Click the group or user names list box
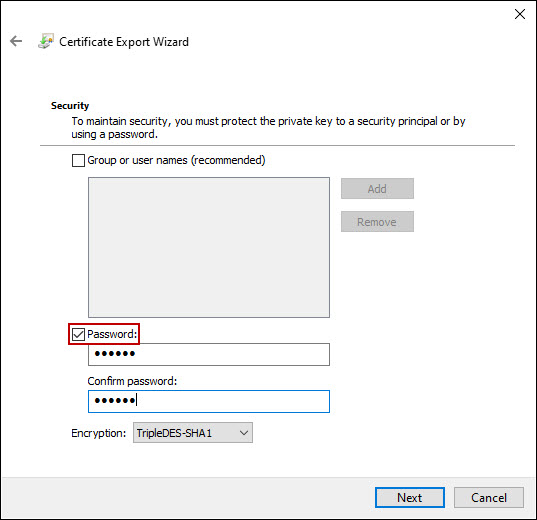 (209, 247)
